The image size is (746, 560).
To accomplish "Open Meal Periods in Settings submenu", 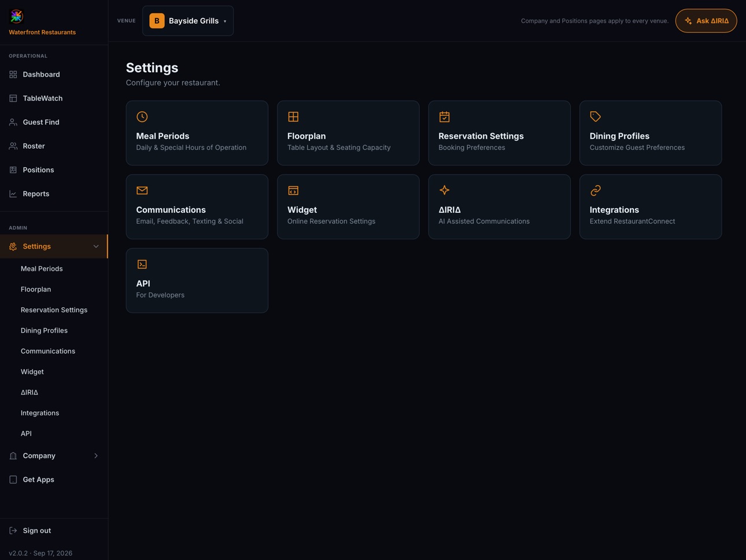I will pyautogui.click(x=42, y=268).
